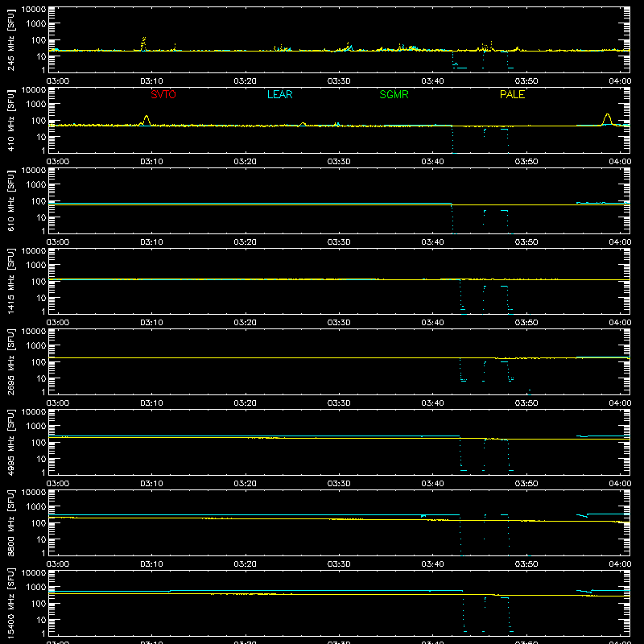Viewport: 644px width, 644px height.
Task: Click the 1000 y-tick of the 15400 MHz panel
Action: point(36,587)
